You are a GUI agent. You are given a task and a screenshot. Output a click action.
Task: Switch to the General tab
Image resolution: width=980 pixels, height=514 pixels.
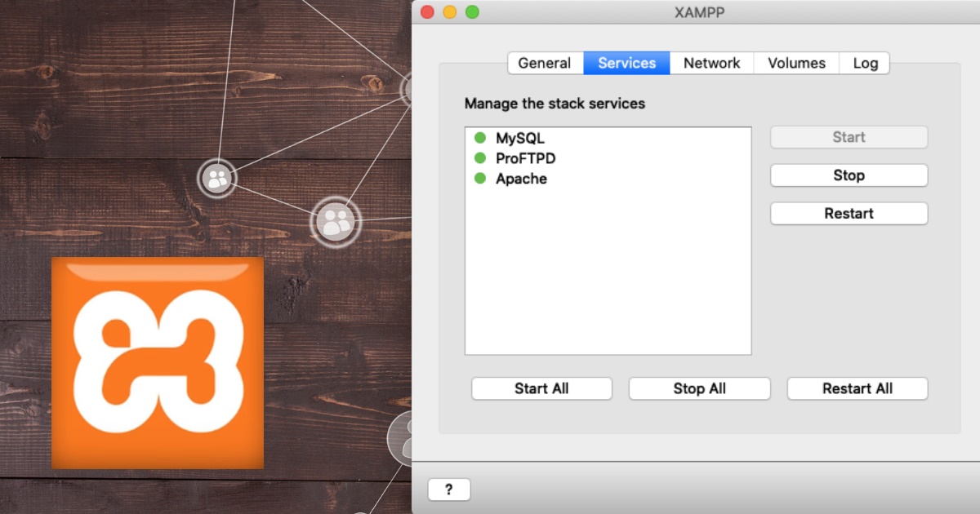click(x=545, y=63)
